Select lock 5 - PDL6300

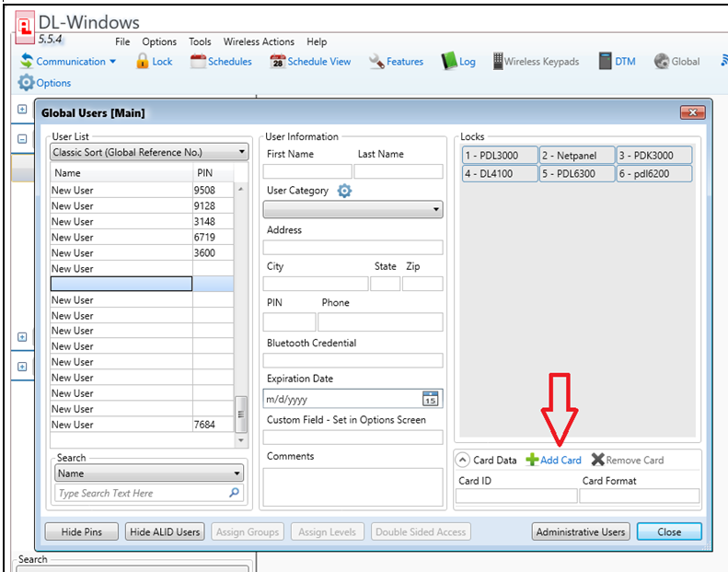(x=577, y=173)
